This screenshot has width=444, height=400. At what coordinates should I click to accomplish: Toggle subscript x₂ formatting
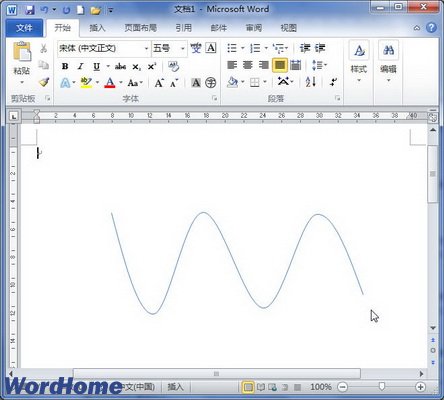136,67
